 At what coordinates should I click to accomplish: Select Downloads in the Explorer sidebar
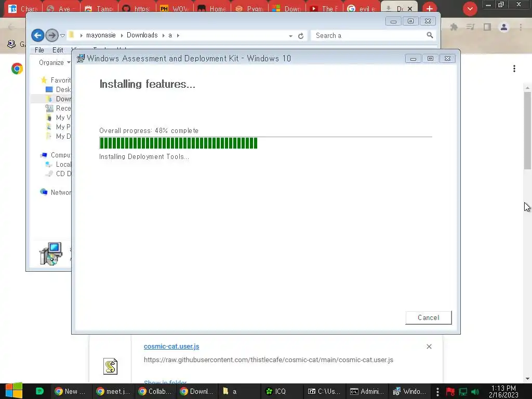pos(58,99)
